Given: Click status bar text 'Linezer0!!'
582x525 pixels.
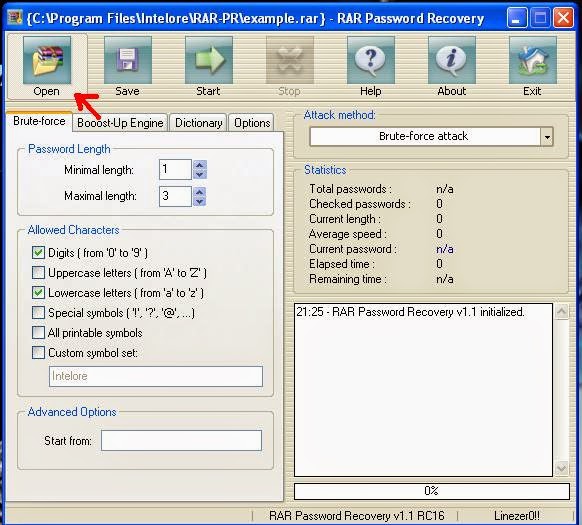Looking at the screenshot, I should [517, 516].
